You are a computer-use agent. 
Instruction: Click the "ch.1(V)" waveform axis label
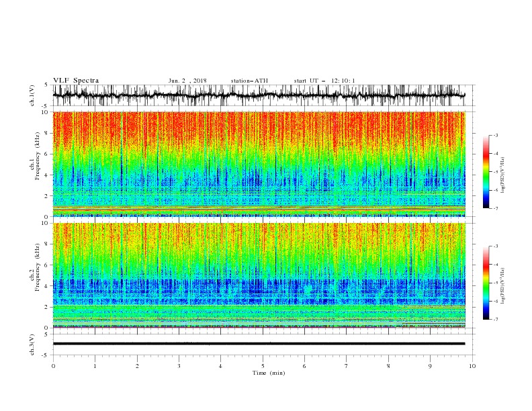(x=32, y=95)
